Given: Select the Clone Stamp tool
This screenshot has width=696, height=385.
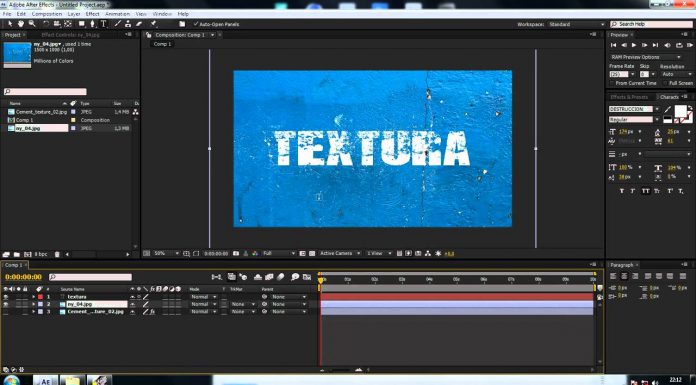Looking at the screenshot, I should coord(128,24).
